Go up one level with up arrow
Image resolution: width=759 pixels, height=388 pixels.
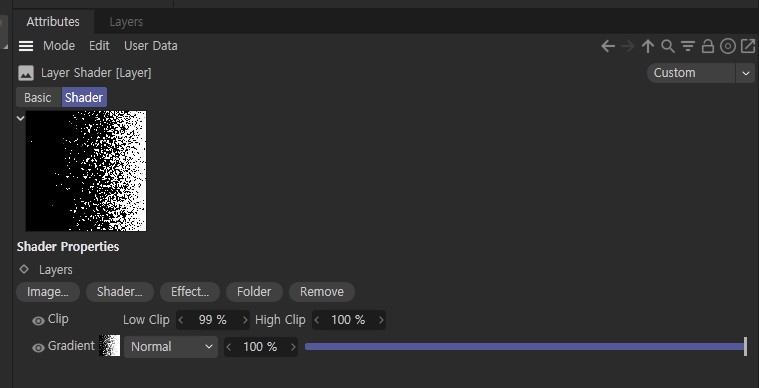(x=648, y=46)
